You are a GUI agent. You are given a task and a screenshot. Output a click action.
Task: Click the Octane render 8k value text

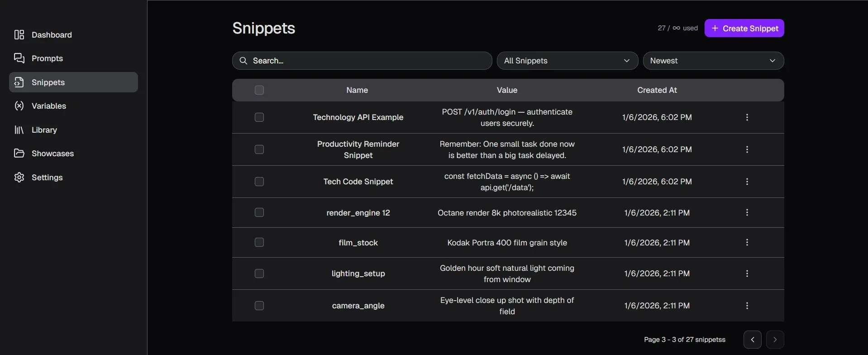click(507, 213)
